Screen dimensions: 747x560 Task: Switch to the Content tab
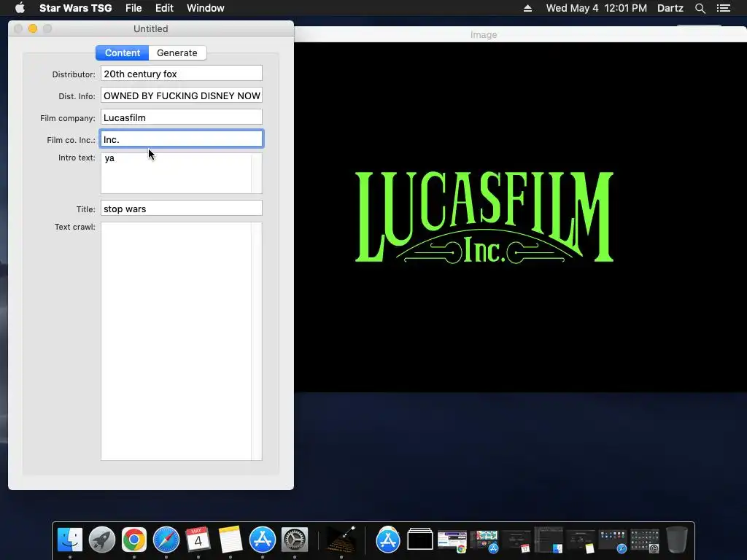(123, 52)
